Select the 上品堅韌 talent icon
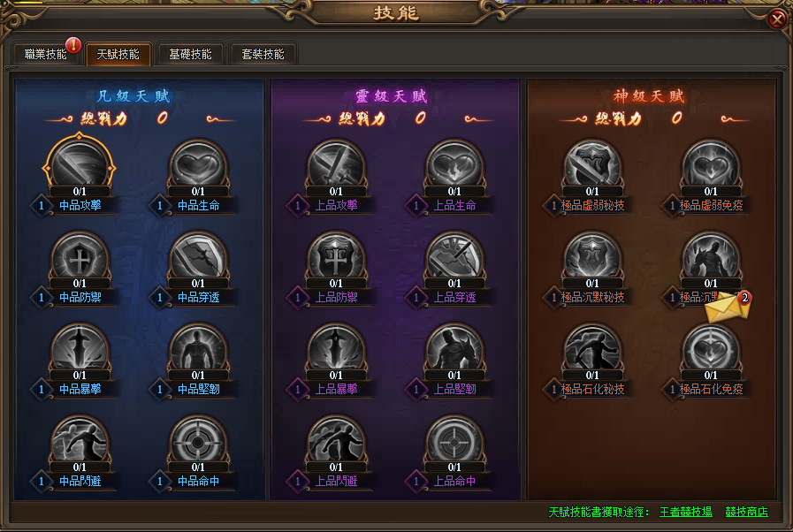793x532 pixels. pyautogui.click(x=454, y=349)
